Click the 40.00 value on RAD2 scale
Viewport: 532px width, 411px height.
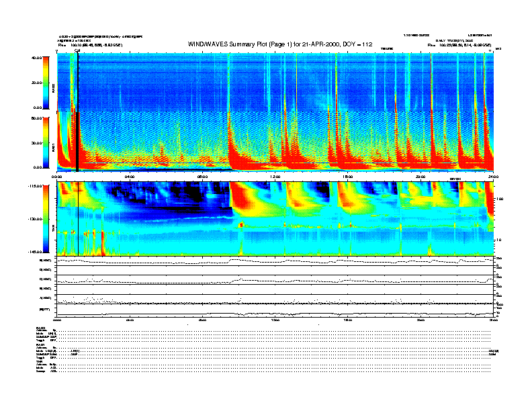[36, 58]
